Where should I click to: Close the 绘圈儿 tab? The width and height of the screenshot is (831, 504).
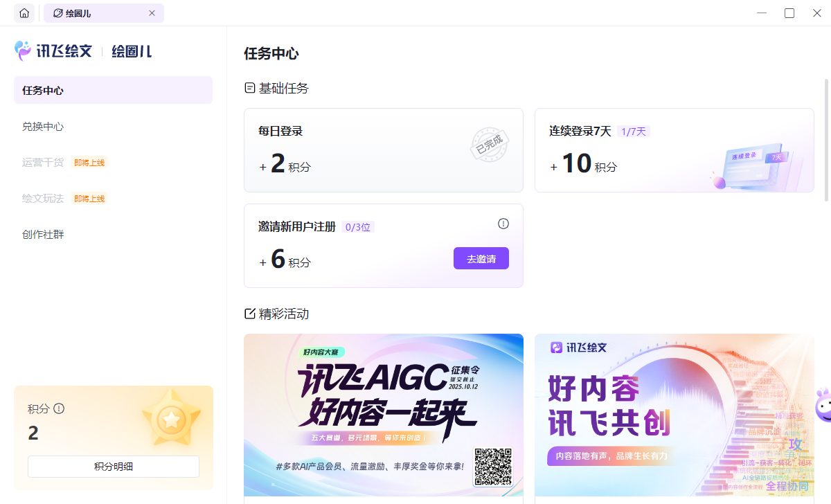pos(152,13)
